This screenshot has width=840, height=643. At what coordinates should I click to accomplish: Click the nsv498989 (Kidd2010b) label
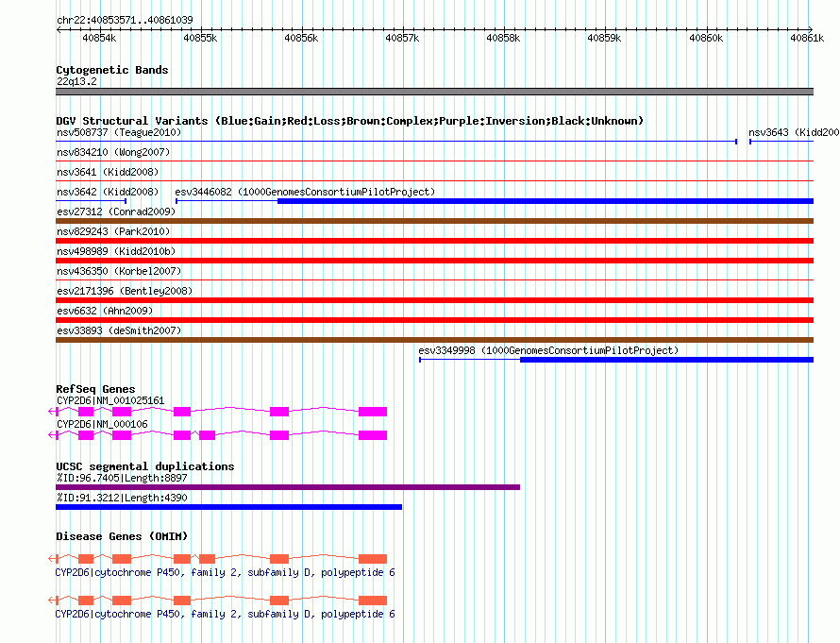(116, 251)
